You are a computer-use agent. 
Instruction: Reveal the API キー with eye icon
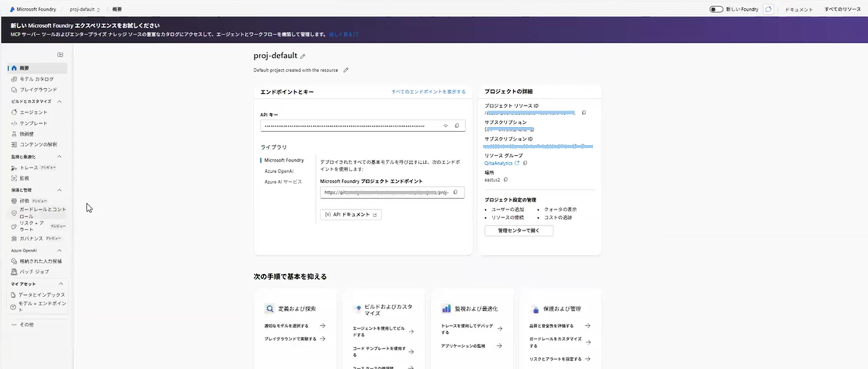(x=446, y=126)
